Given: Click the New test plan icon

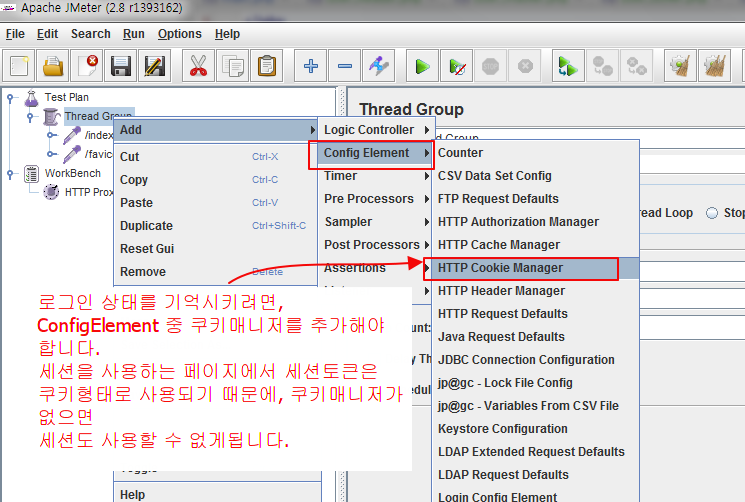Looking at the screenshot, I should click(x=19, y=66).
